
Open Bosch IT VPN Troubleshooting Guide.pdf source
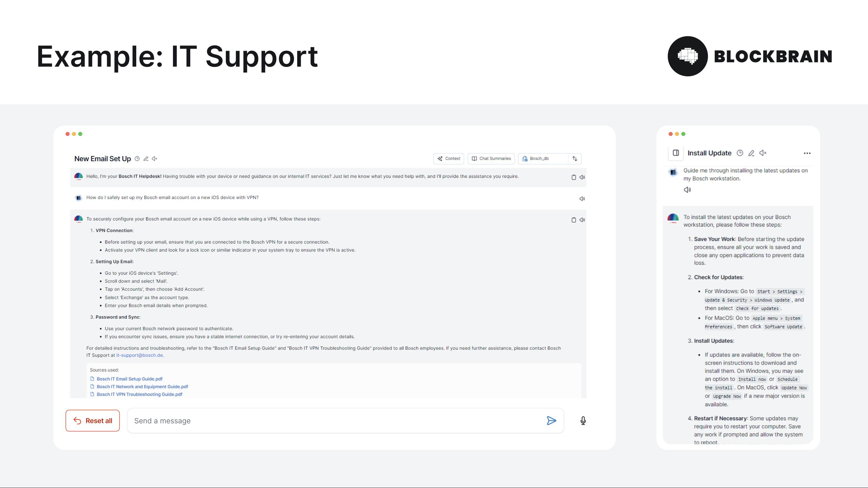click(x=139, y=394)
